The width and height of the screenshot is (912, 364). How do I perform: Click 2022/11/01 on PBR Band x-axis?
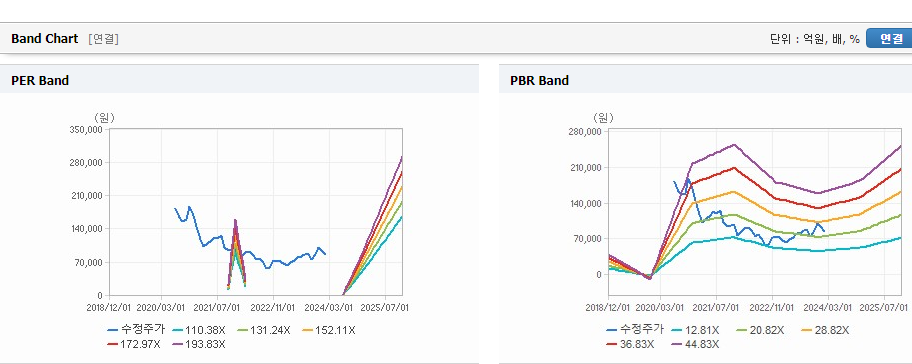[772, 307]
